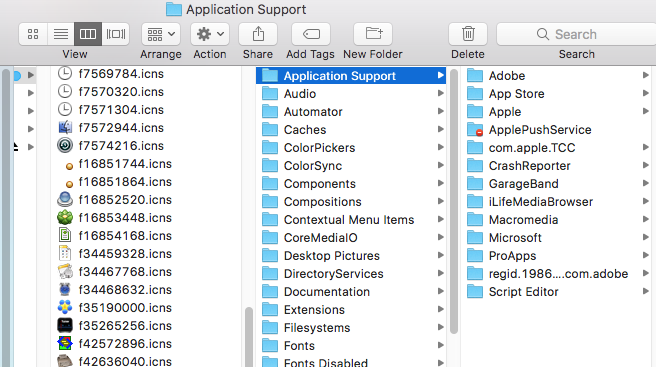The width and height of the screenshot is (656, 367).
Task: Switch to Cover Flow view
Action: click(115, 34)
